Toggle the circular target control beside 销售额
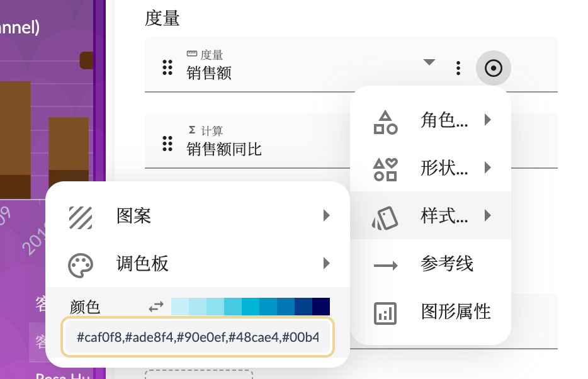This screenshot has width=588, height=379. [x=494, y=68]
